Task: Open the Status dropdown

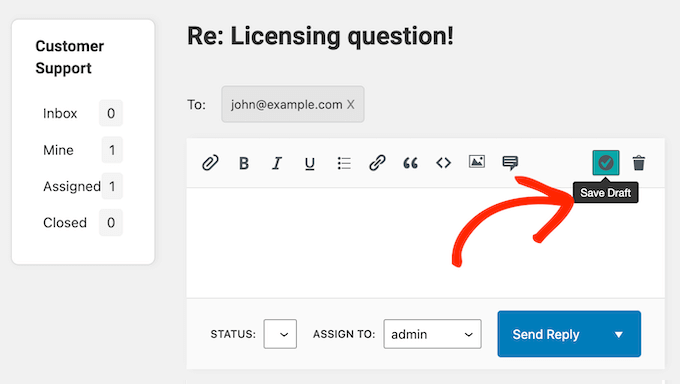Action: click(x=280, y=334)
